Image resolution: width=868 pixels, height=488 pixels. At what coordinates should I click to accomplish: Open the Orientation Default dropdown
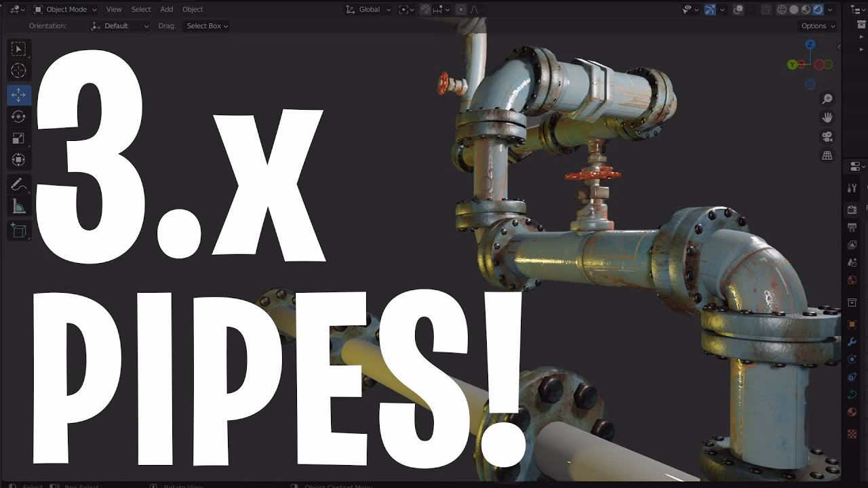point(120,26)
